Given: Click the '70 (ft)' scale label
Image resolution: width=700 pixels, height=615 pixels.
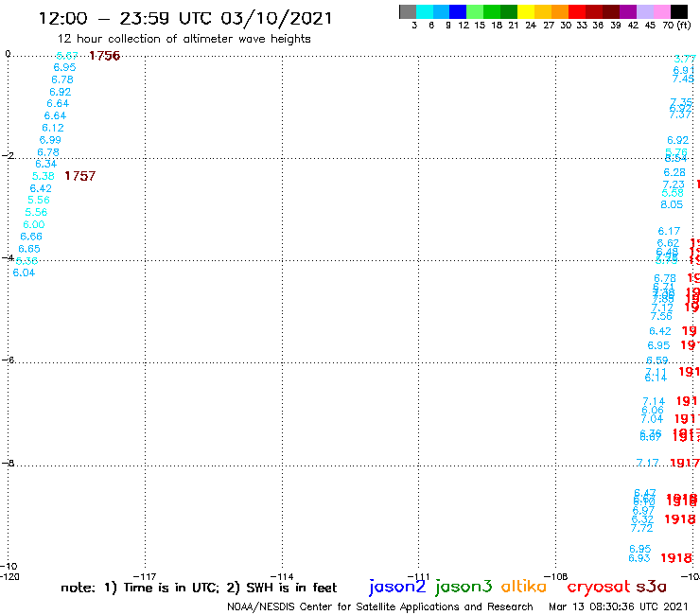Looking at the screenshot, I should click(676, 25).
